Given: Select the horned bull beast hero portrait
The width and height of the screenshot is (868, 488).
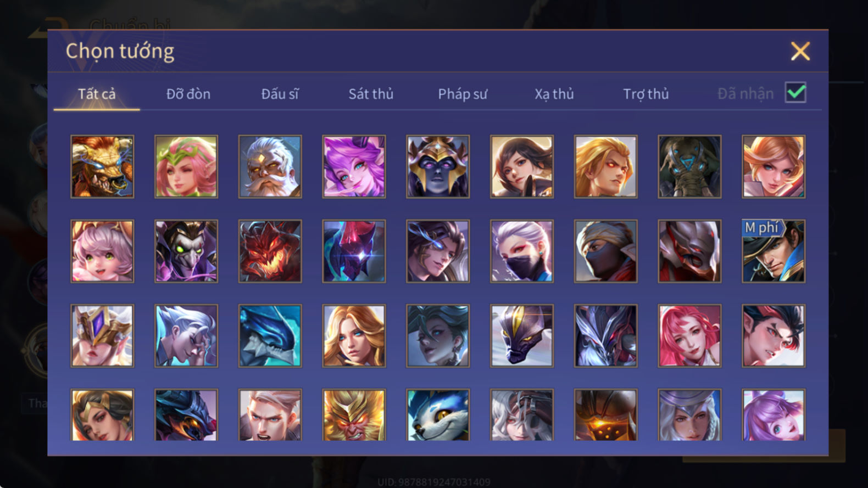Looking at the screenshot, I should tap(102, 167).
